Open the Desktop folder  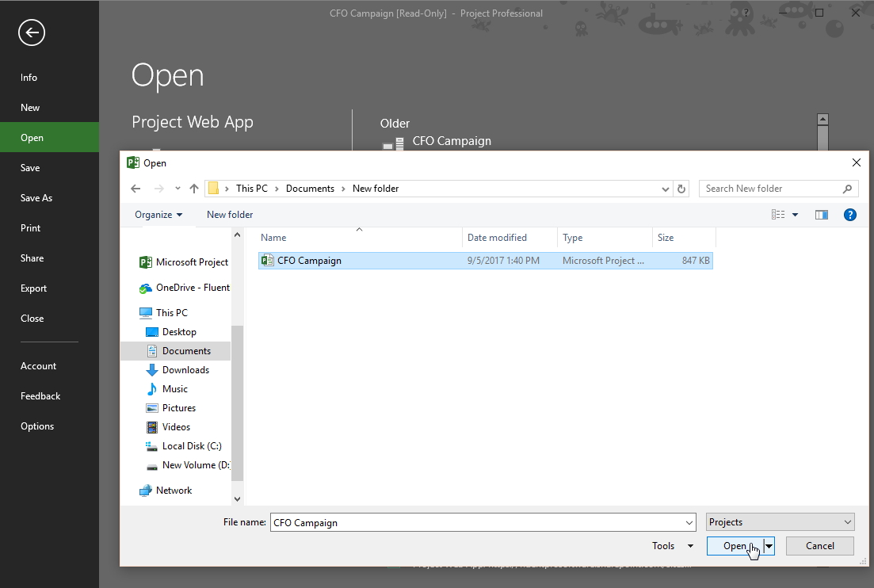170,331
